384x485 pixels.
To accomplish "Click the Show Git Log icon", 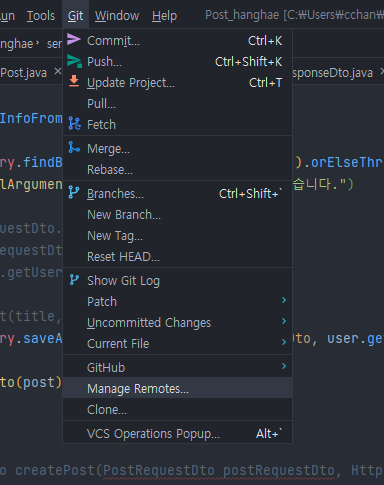I will (x=74, y=280).
